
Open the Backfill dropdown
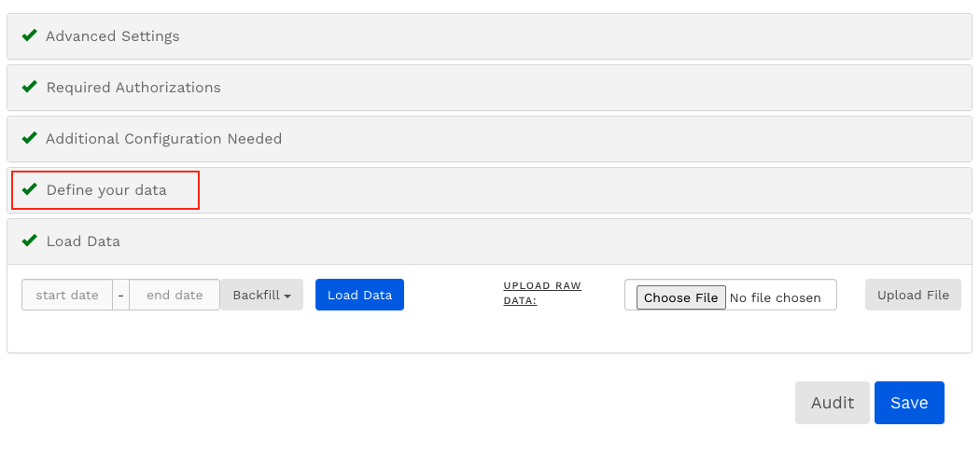[x=261, y=295]
